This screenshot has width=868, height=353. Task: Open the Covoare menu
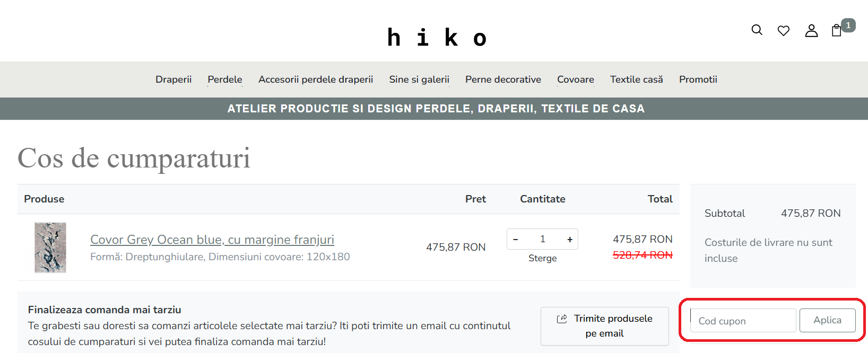[x=576, y=80]
